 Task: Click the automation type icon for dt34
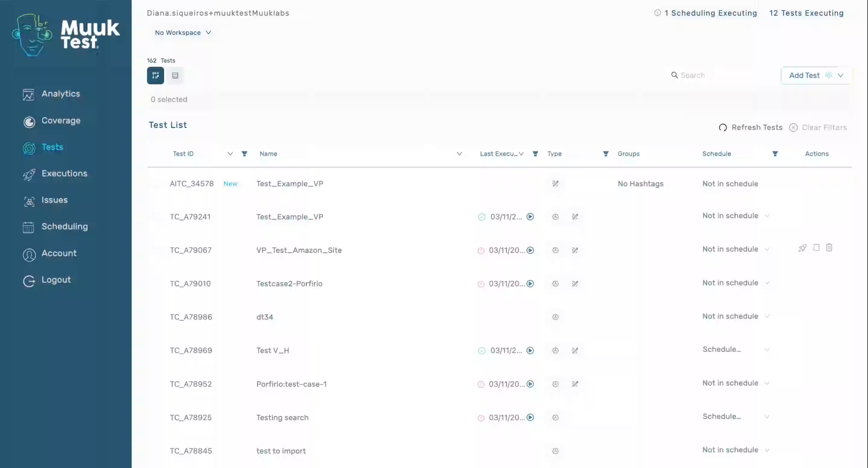(x=556, y=317)
